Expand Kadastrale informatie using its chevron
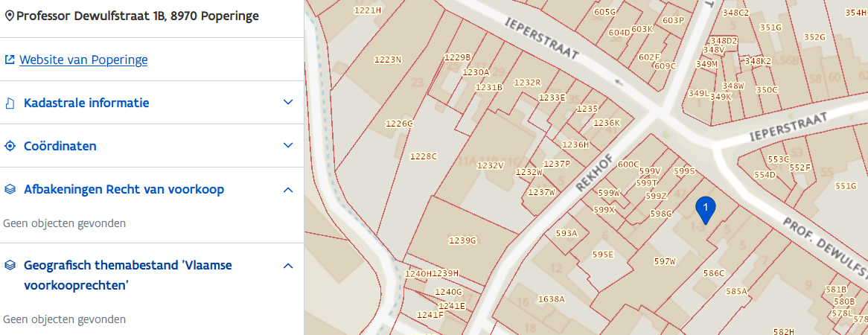Image resolution: width=868 pixels, height=335 pixels. coord(288,103)
